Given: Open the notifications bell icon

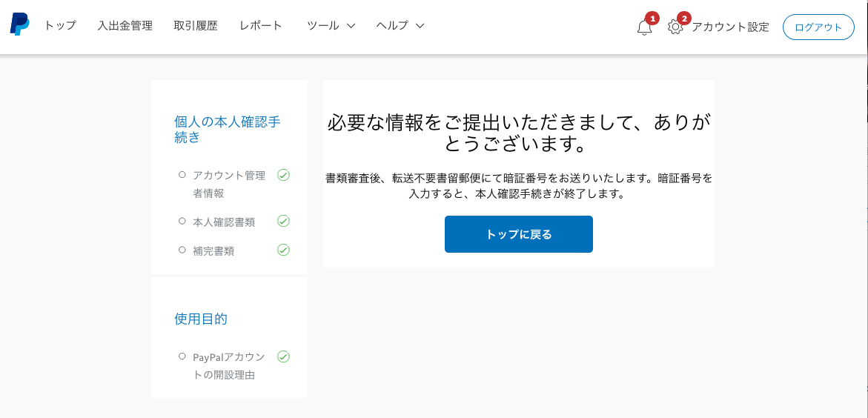Looking at the screenshot, I should point(644,27).
